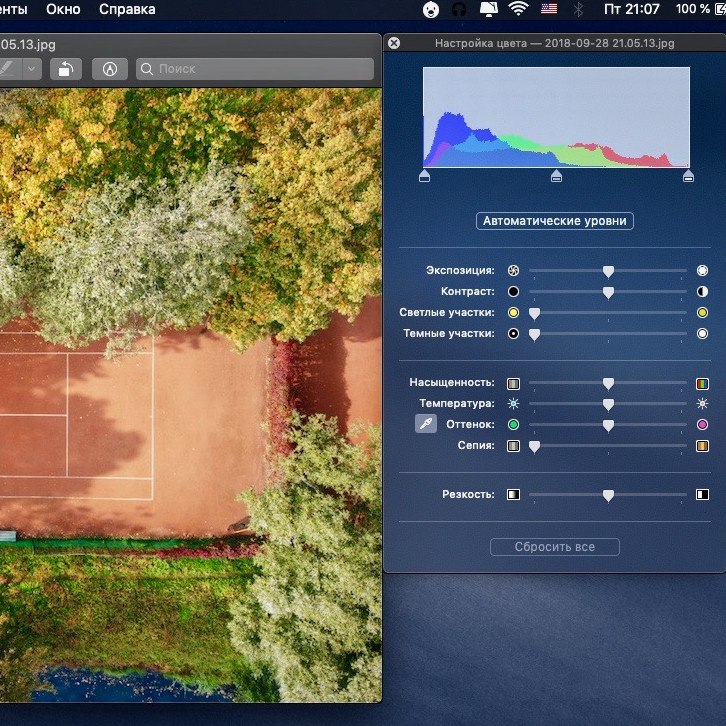Click the battery 100 % indicator
Viewport: 726px width, 726px height.
tap(701, 9)
